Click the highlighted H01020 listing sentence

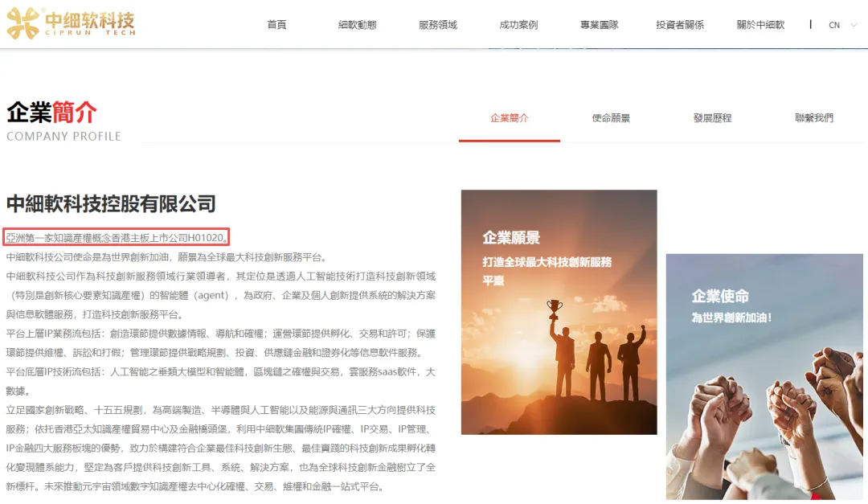[x=117, y=238]
